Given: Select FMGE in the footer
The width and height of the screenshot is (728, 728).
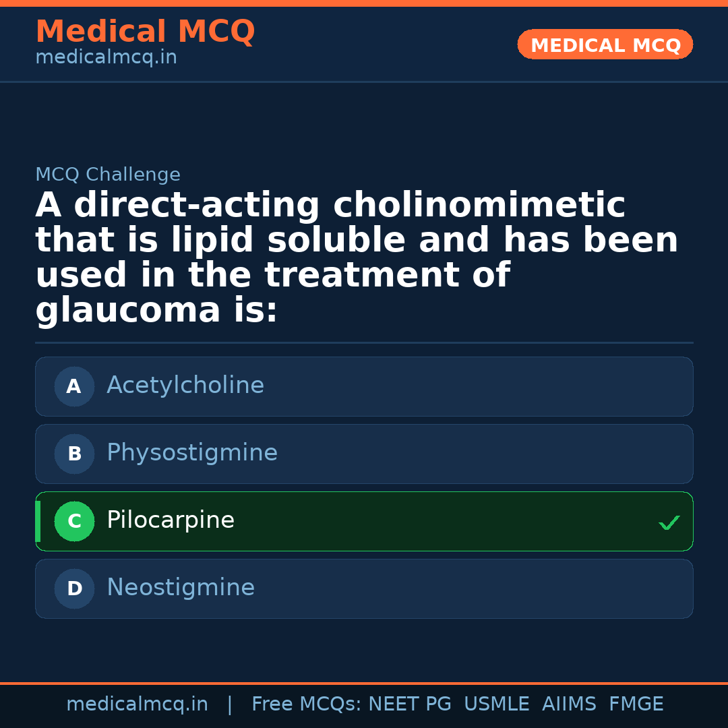Looking at the screenshot, I should pyautogui.click(x=636, y=704).
